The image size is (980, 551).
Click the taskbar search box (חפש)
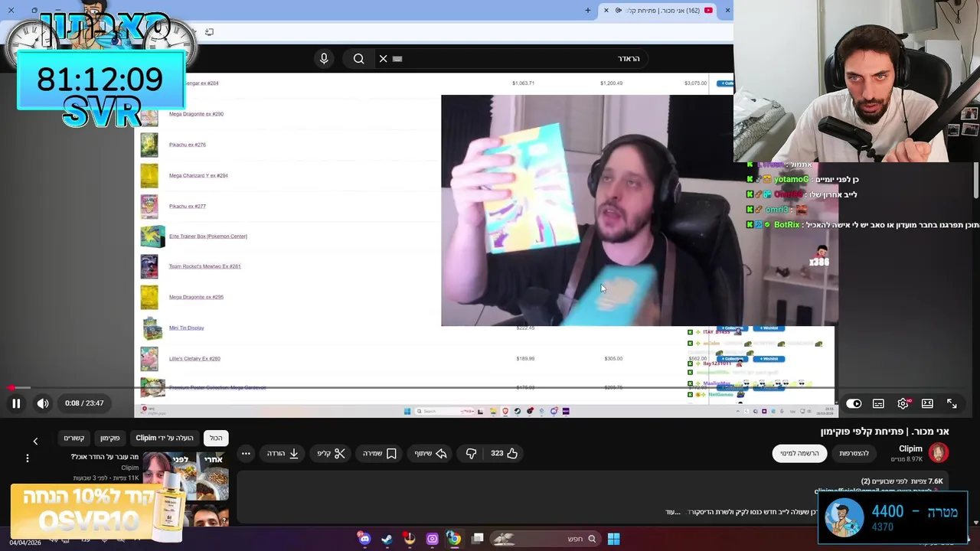[x=547, y=539]
